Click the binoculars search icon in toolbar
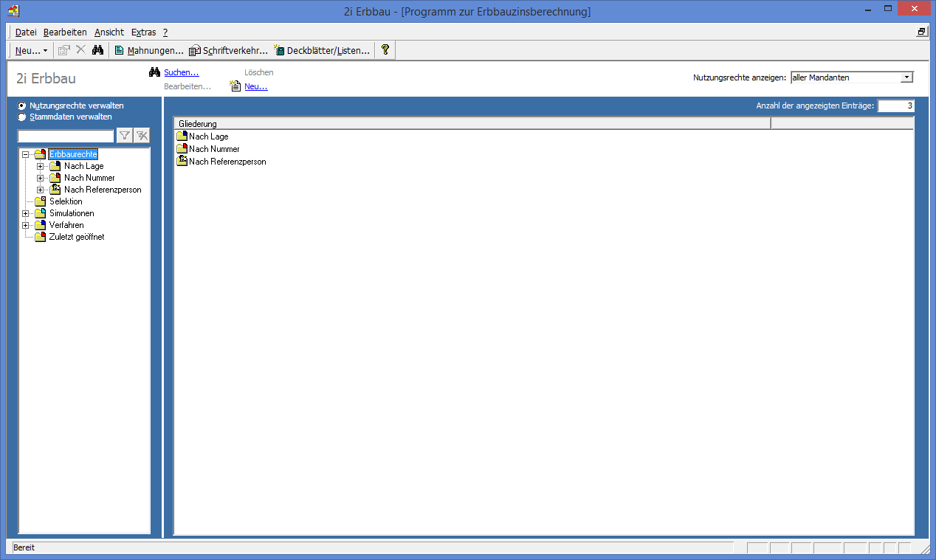Screen dimensions: 936x560 coord(97,50)
